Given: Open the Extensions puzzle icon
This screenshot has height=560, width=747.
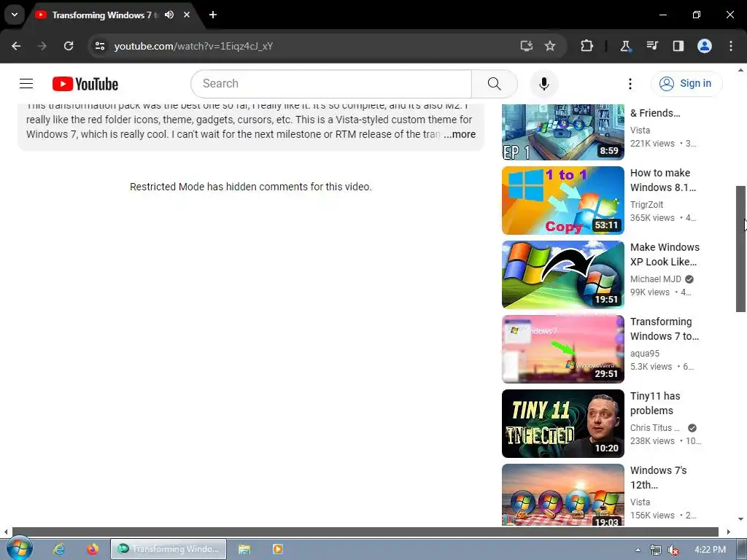Looking at the screenshot, I should [587, 46].
